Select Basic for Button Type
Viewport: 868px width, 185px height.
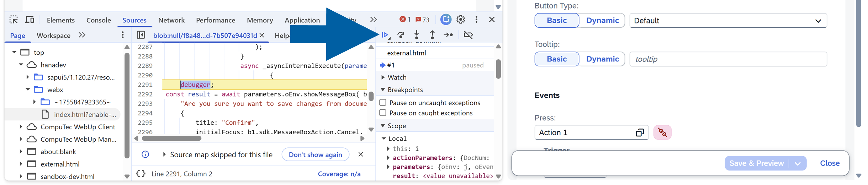[x=557, y=21]
